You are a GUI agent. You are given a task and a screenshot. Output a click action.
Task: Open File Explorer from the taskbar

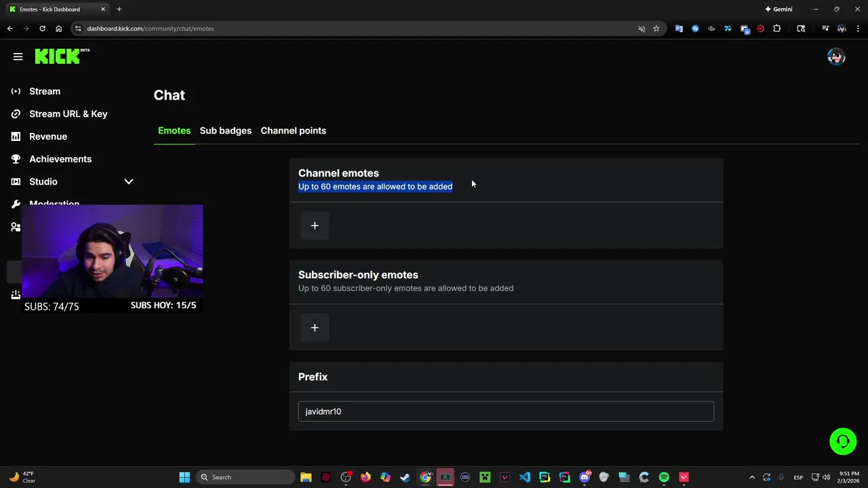pyautogui.click(x=306, y=477)
